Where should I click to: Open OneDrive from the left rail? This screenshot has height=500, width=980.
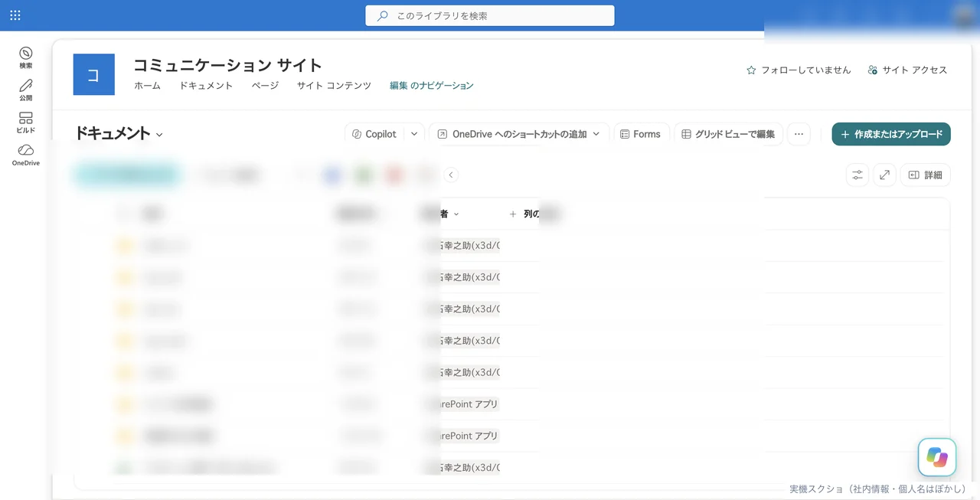tap(26, 155)
